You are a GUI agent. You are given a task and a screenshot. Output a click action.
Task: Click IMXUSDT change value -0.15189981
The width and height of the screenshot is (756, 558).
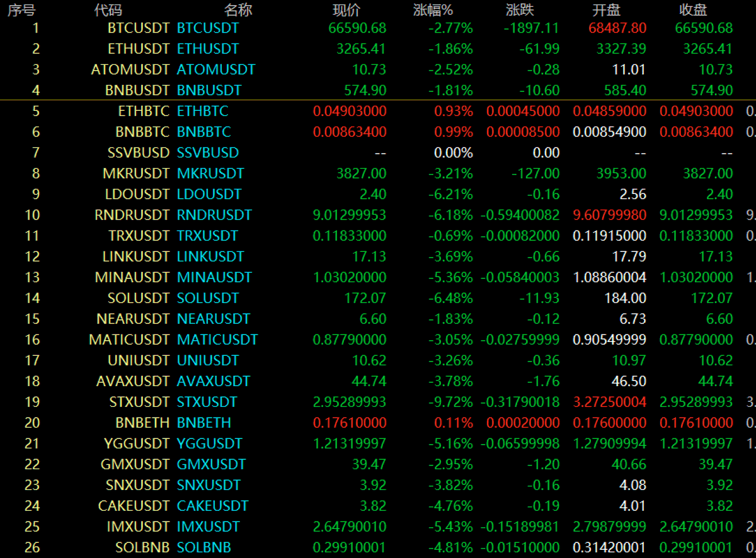[x=520, y=527]
